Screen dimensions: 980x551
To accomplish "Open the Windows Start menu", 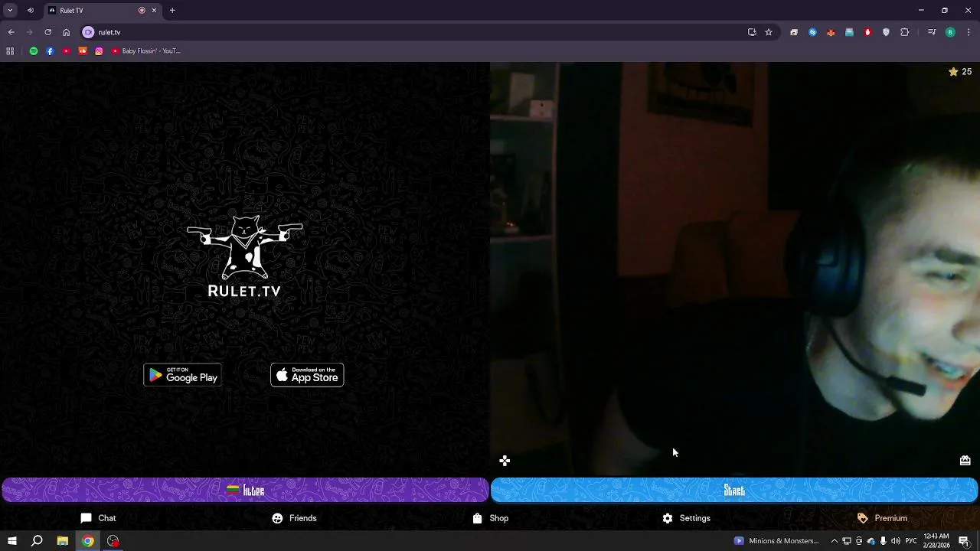I will 11,541.
